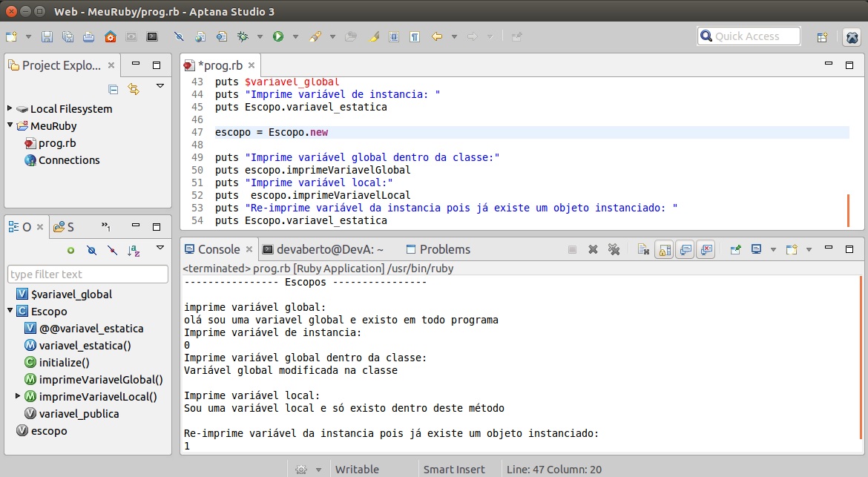Select prog.rb in the Project Explorer
Viewport: 868px width, 477px height.
tap(56, 143)
